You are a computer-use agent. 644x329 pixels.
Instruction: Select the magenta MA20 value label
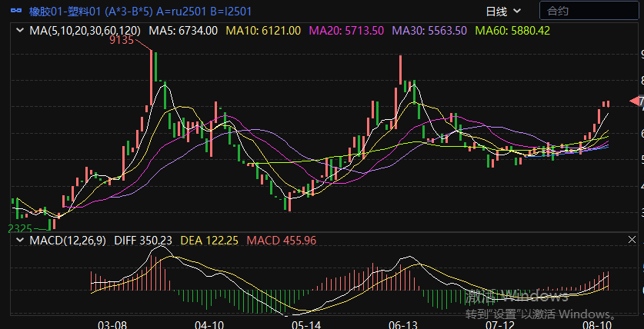tap(346, 31)
